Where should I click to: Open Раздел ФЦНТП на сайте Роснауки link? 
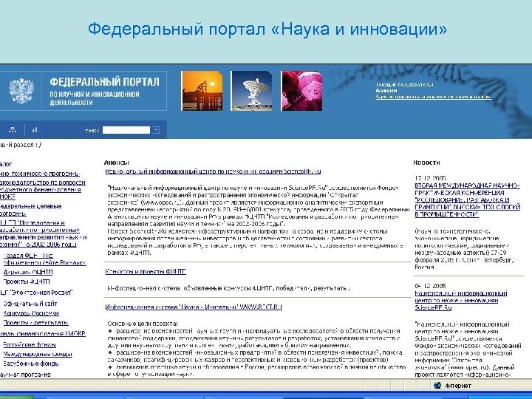[44, 259]
